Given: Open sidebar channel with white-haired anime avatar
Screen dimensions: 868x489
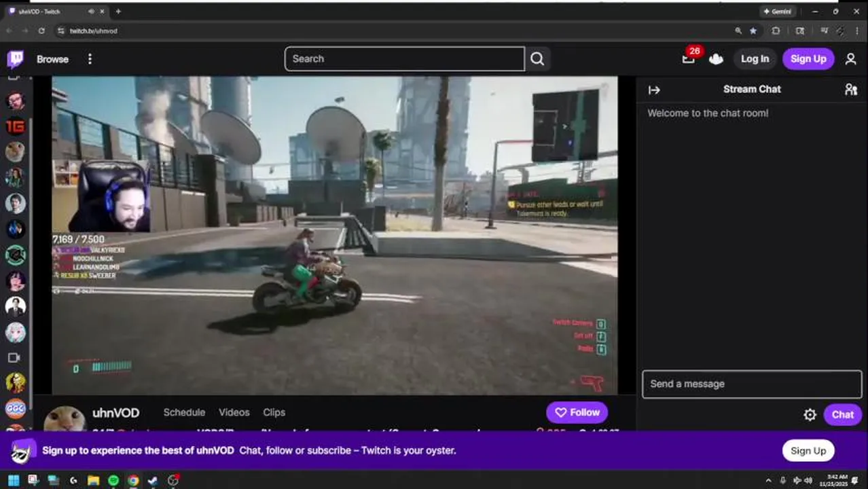Looking at the screenshot, I should pos(15,332).
